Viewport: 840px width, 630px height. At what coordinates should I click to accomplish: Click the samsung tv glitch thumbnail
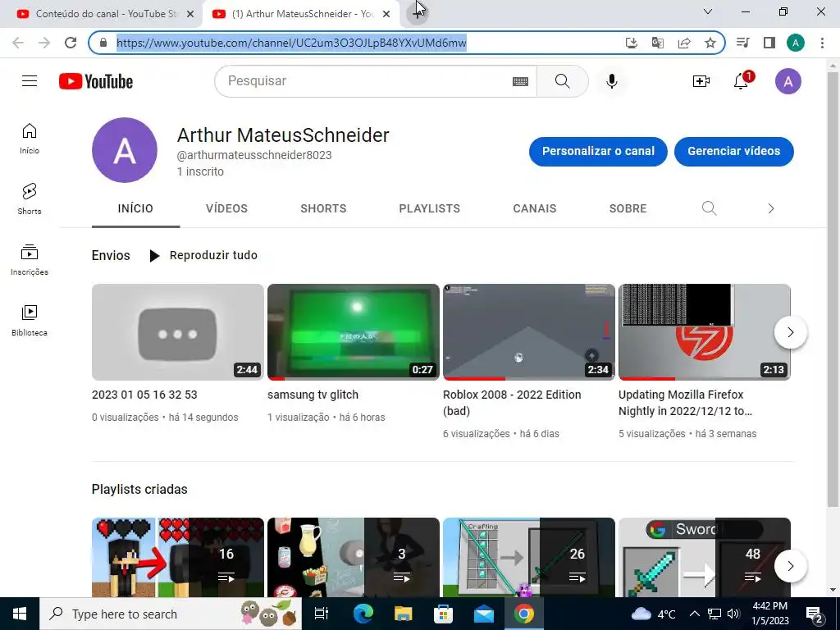pyautogui.click(x=353, y=332)
